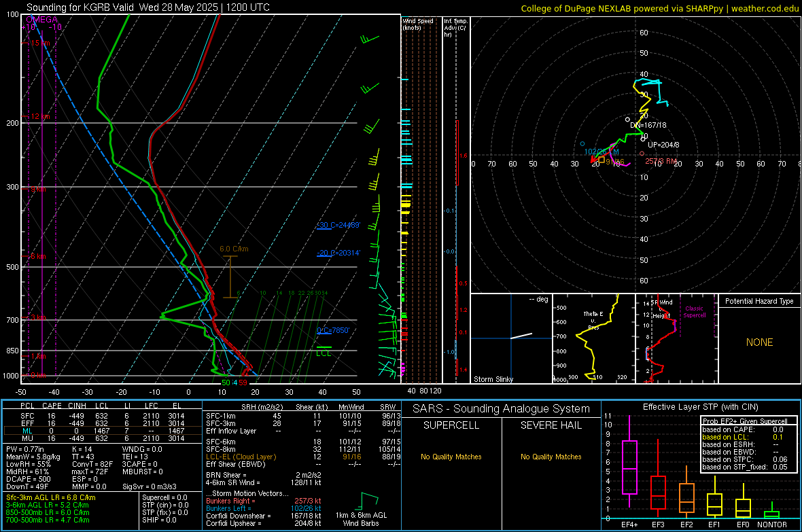Click the Wind Speed (knots) panel header
The width and height of the screenshot is (802, 532).
[x=418, y=24]
